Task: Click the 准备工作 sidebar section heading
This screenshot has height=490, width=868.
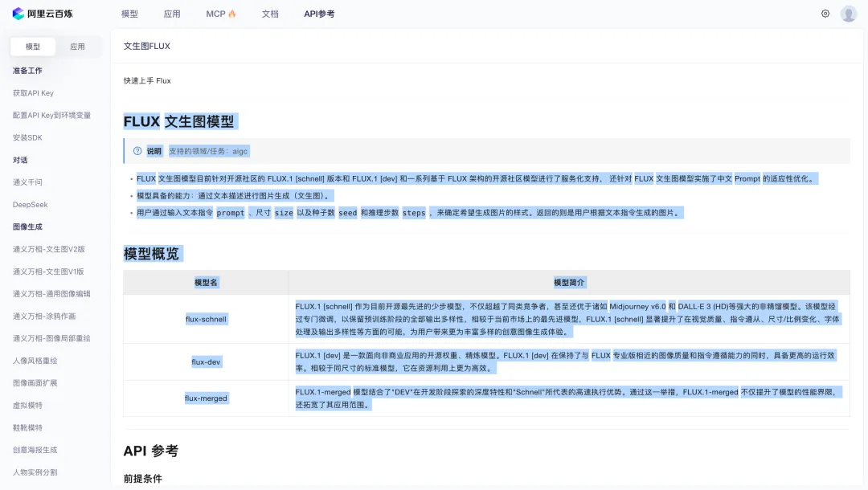Action: [x=27, y=70]
